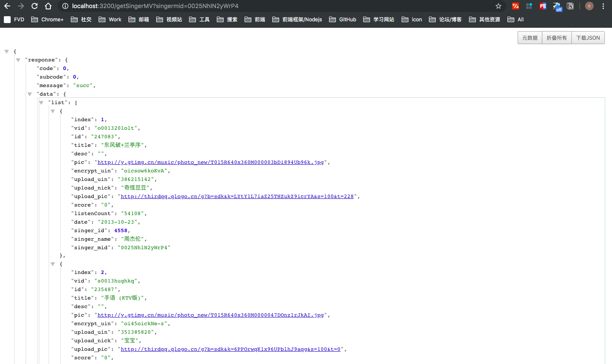Image resolution: width=612 pixels, height=364 pixels.
Task: Open the Chrome three-dot menu
Action: click(603, 6)
